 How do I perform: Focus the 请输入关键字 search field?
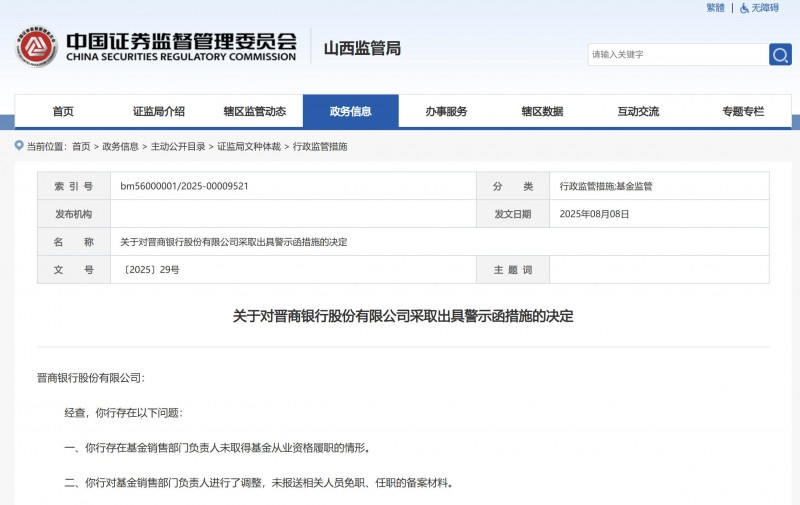(678, 55)
